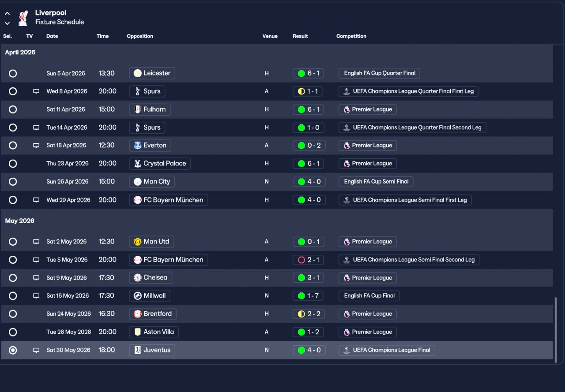
Task: Select the radio button for Tue 14 Apr Spurs fixture
Action: click(x=13, y=127)
